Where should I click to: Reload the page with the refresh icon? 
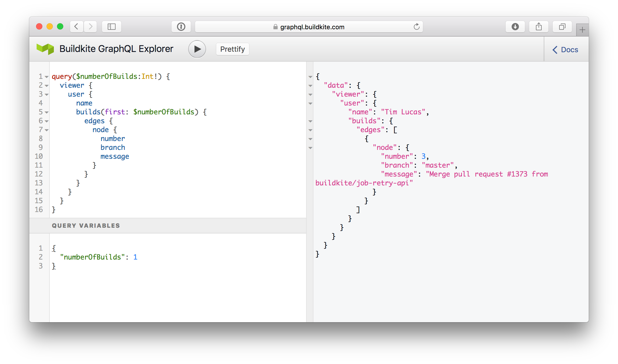click(416, 27)
